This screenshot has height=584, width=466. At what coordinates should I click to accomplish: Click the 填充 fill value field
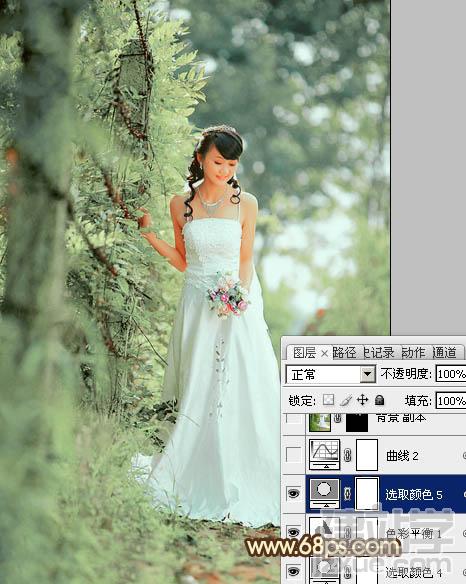tap(451, 401)
